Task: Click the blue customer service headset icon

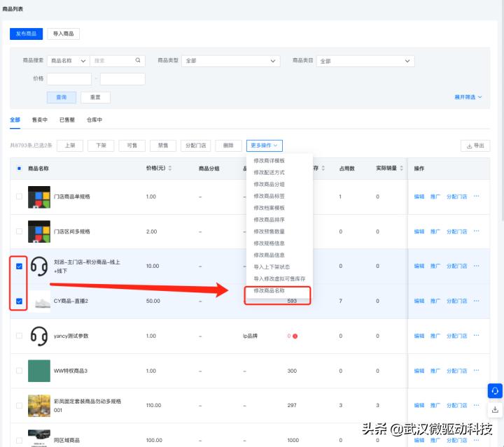Action: 495,391
